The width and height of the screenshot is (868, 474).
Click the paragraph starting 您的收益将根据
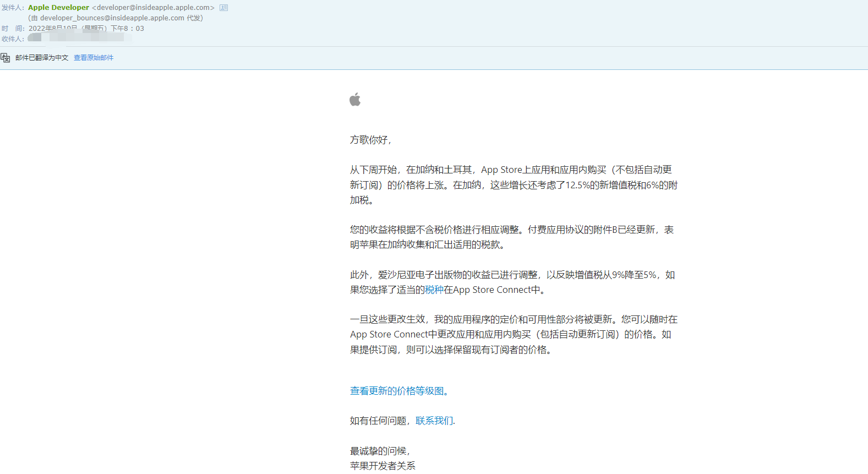512,237
